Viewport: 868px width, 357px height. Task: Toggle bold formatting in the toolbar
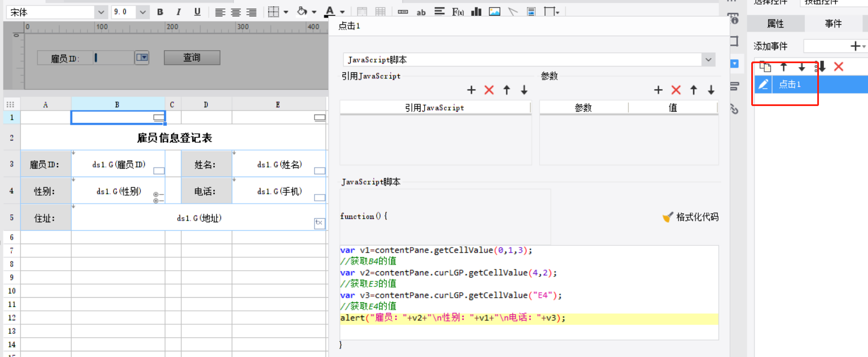160,12
